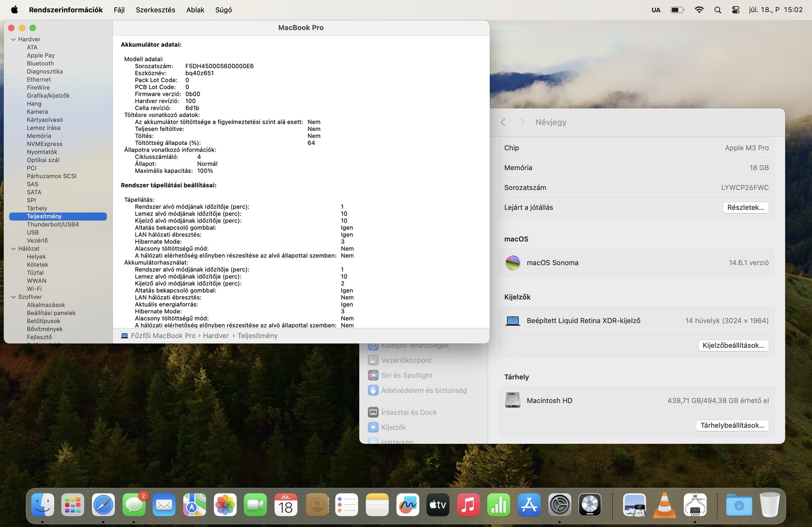812x527 pixels.
Task: Open the Rendszerinformációk menu
Action: point(66,10)
